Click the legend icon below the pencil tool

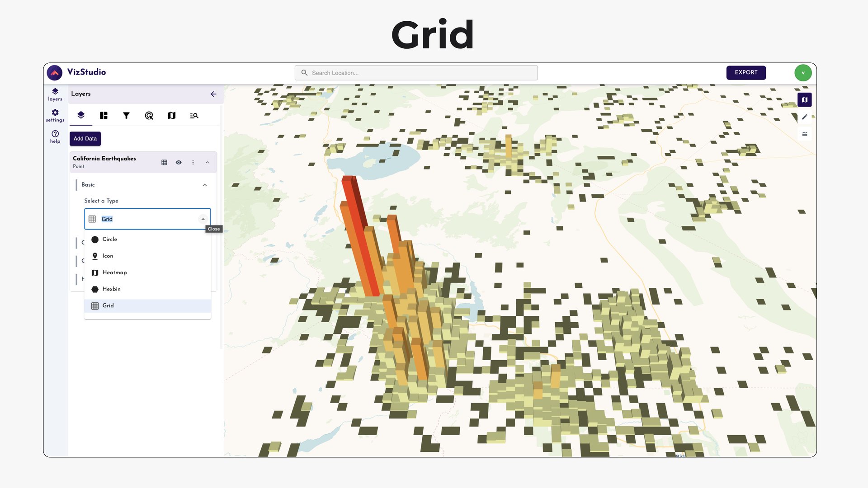805,133
